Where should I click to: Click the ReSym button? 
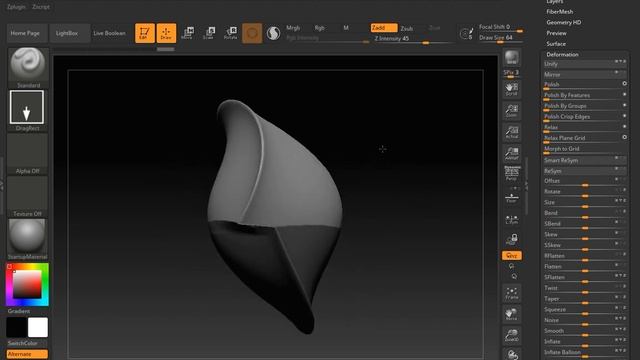point(584,171)
